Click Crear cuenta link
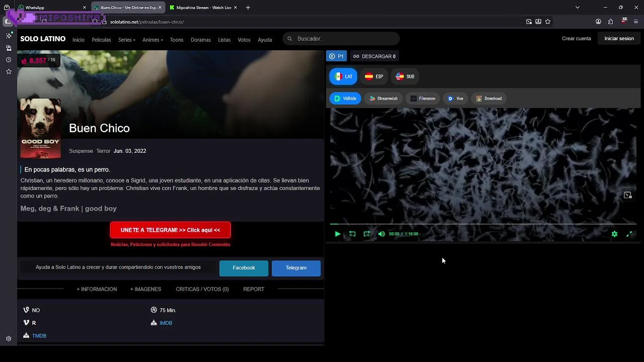Image resolution: width=644 pixels, height=362 pixels. coord(577,39)
